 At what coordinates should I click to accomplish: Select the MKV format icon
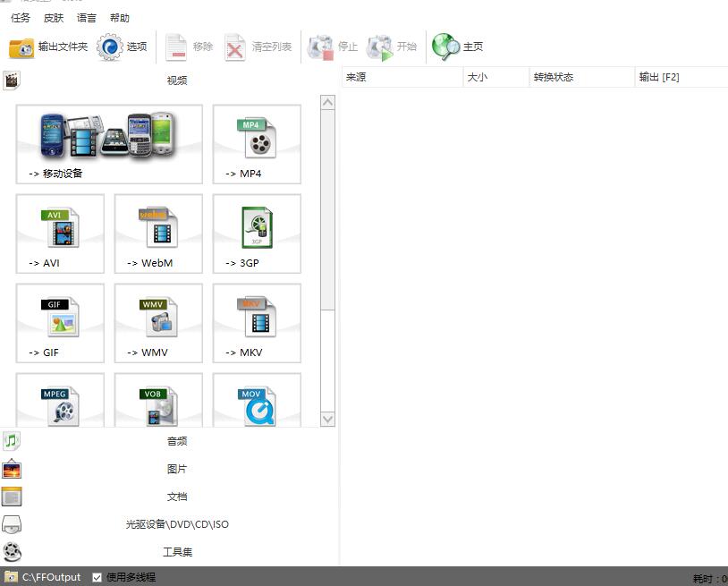(257, 322)
